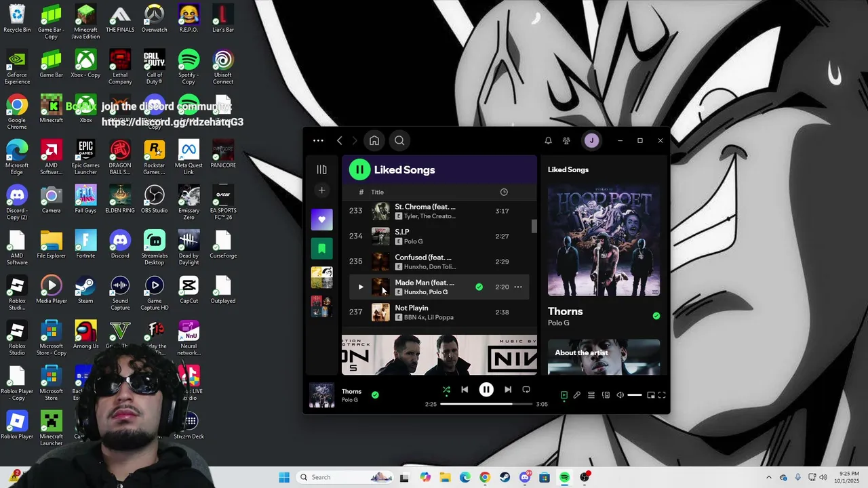Skip to previous track
868x488 pixels.
[x=465, y=390]
